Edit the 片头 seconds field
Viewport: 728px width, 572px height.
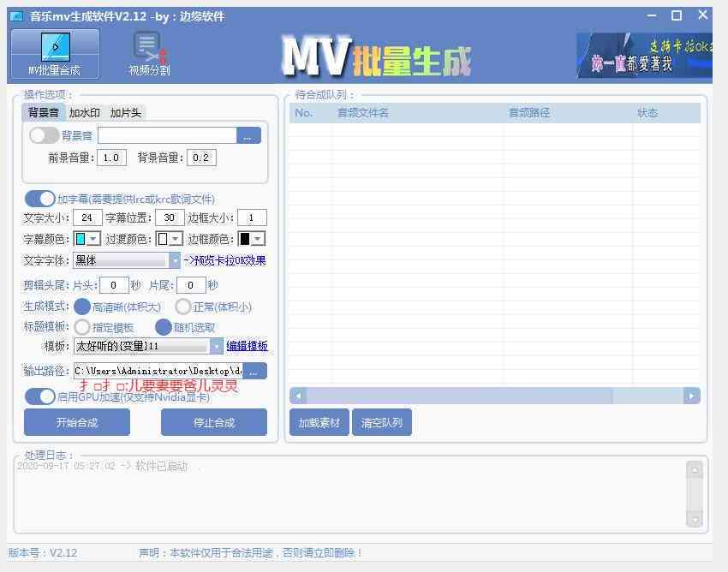114,285
